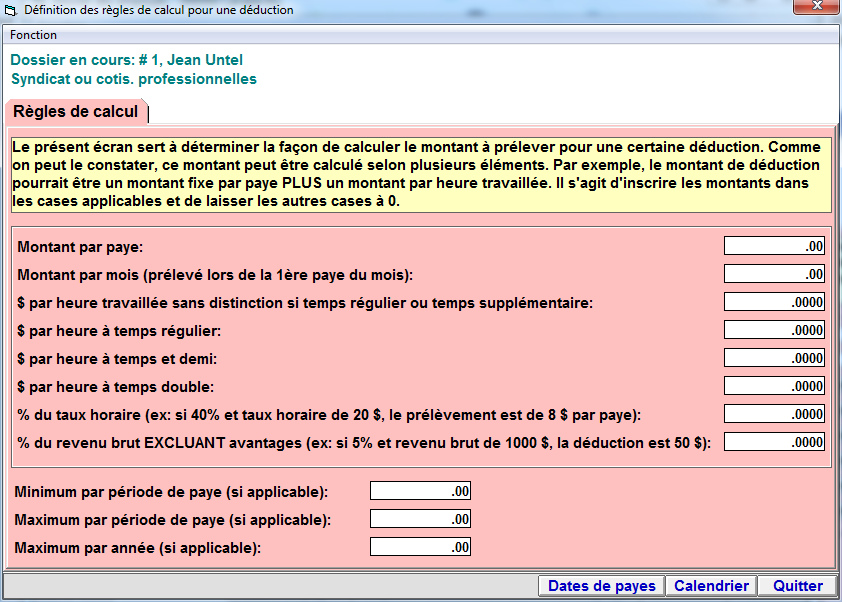The image size is (842, 602).
Task: Close the deduction rules window
Action: point(817,9)
